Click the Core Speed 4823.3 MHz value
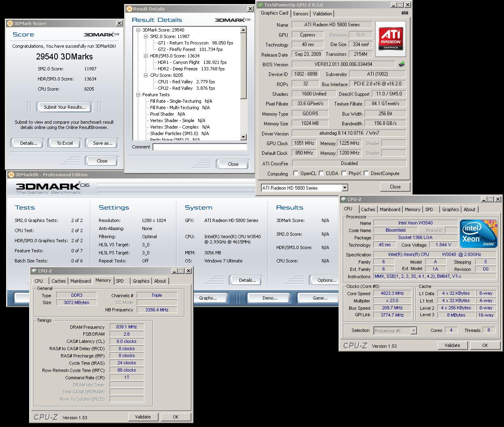 click(x=392, y=294)
